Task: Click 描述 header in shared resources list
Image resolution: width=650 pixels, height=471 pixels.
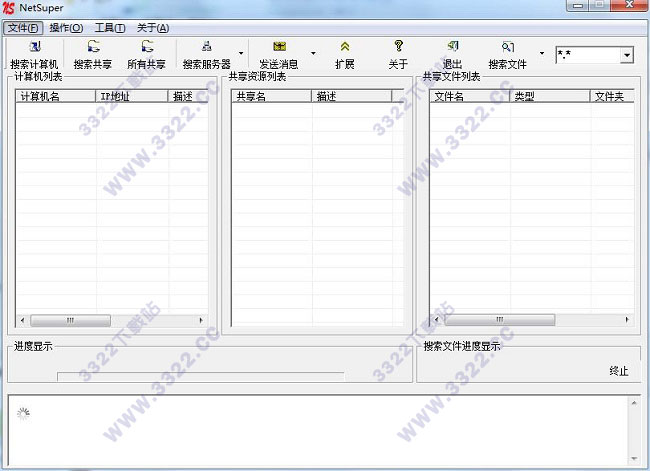Action: point(352,96)
